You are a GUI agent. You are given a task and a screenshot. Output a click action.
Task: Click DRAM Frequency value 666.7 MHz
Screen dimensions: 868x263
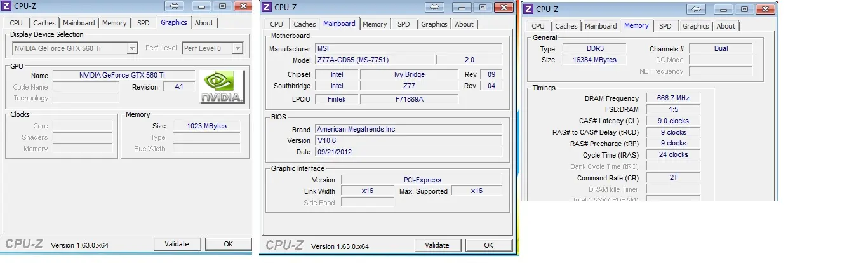(674, 98)
